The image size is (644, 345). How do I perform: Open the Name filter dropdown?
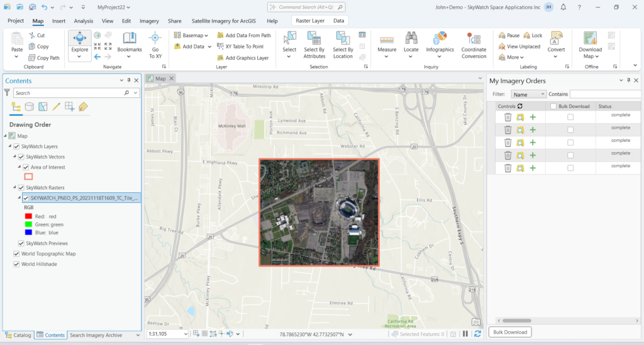(528, 94)
